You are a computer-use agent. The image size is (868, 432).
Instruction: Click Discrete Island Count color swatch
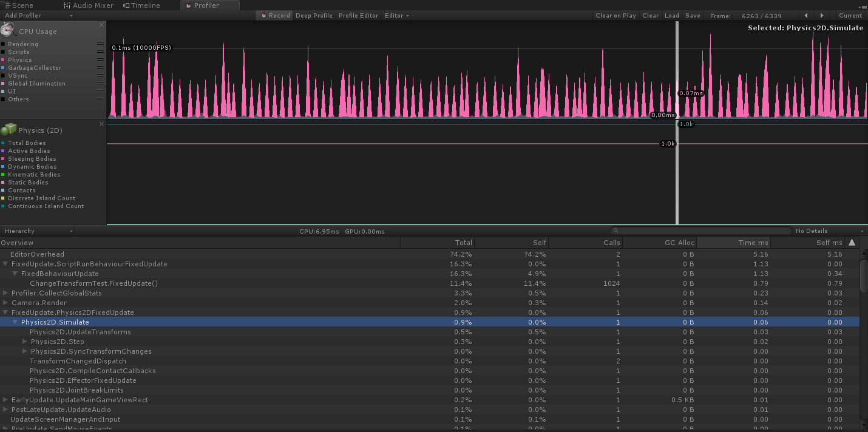[3, 198]
